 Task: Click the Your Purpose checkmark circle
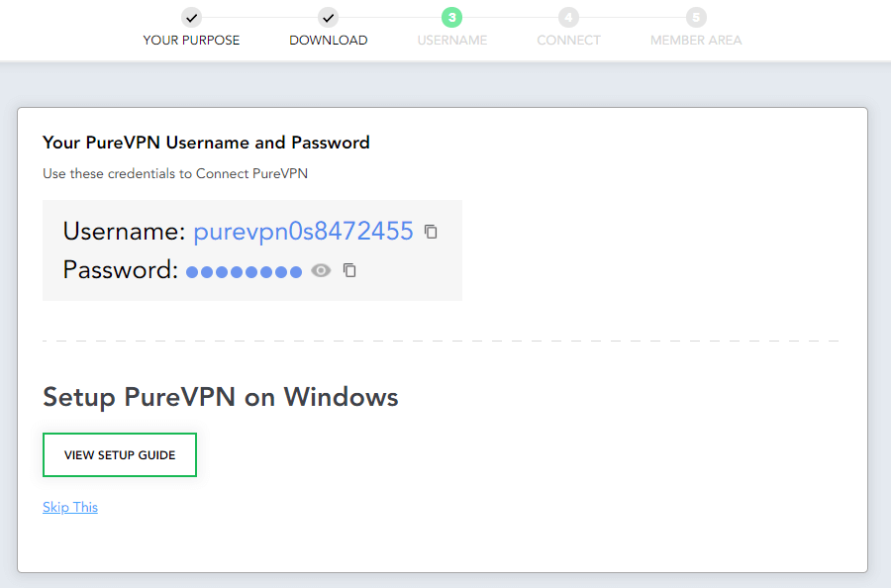pyautogui.click(x=191, y=18)
